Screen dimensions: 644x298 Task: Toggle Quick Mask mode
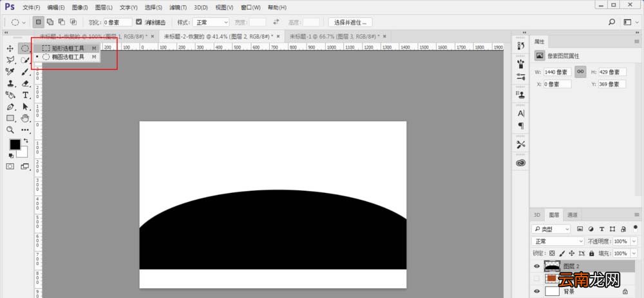[x=10, y=166]
